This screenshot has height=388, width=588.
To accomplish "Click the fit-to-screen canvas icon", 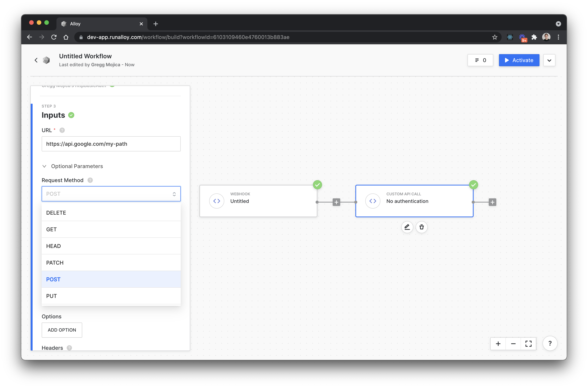I will [528, 344].
